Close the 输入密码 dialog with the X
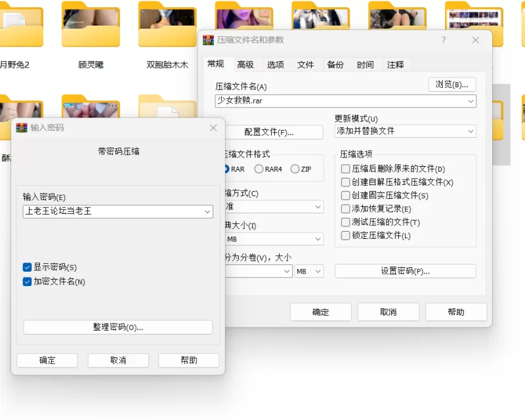This screenshot has height=420, width=525. tap(213, 127)
